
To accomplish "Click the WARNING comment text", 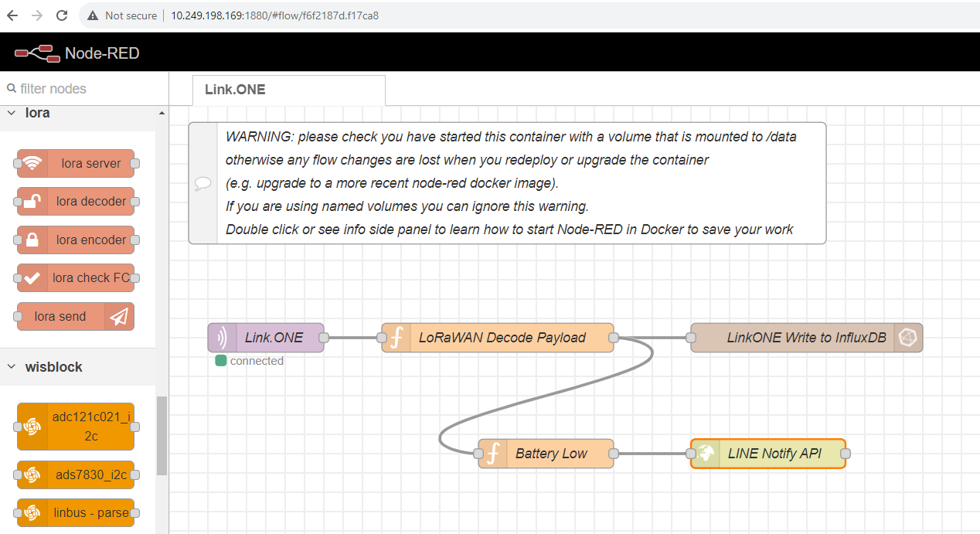I will 511,183.
